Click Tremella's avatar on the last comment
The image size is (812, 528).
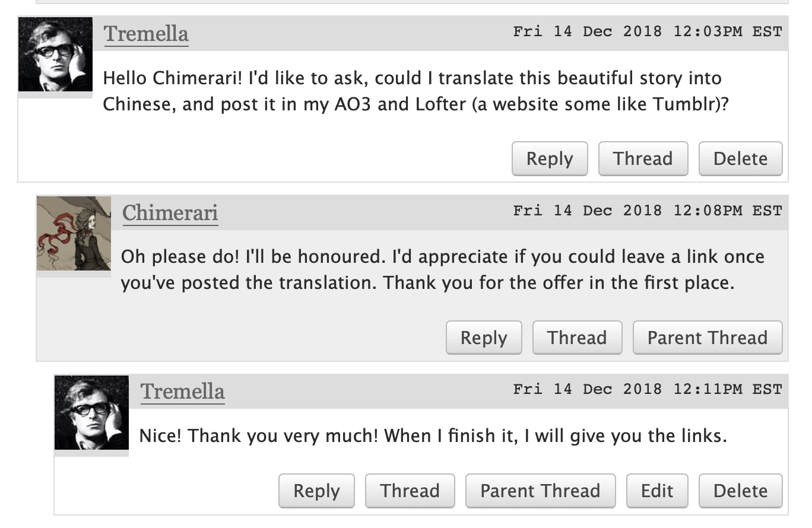tap(91, 412)
